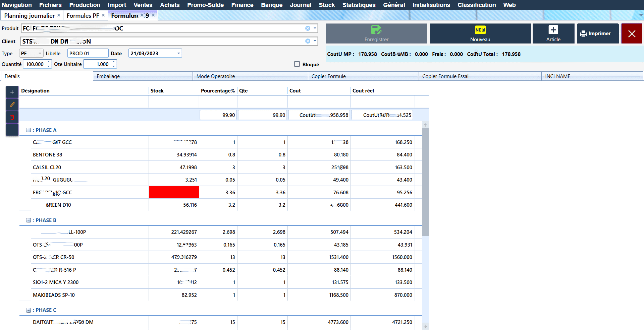Image resolution: width=644 pixels, height=334 pixels.
Task: Click the Cout réel column header
Action: click(382, 91)
